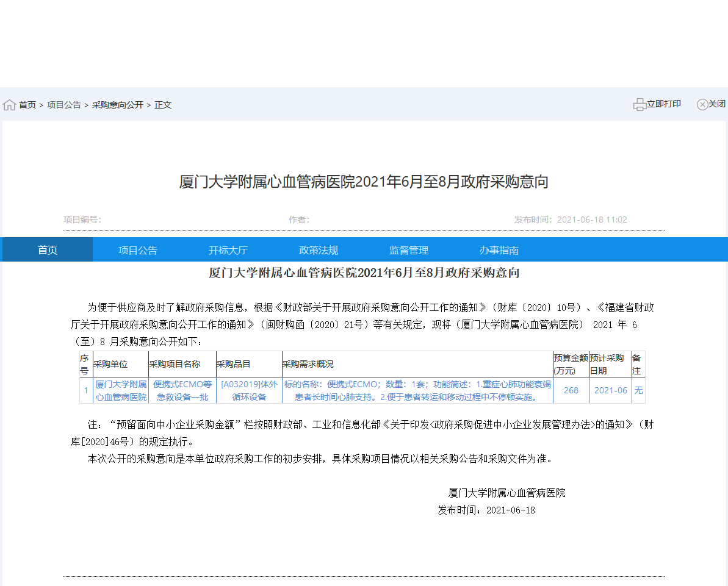Switch to the 首页 navigation tab

46,249
